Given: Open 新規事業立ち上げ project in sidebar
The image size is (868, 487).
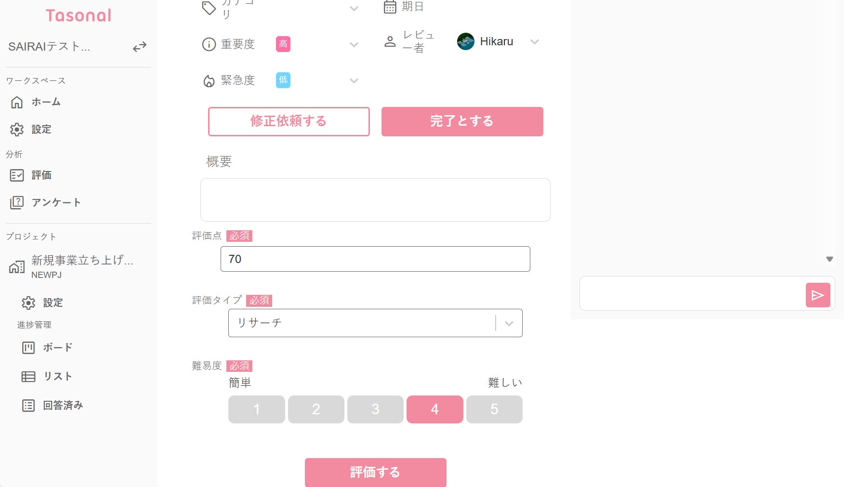Looking at the screenshot, I should click(x=82, y=266).
